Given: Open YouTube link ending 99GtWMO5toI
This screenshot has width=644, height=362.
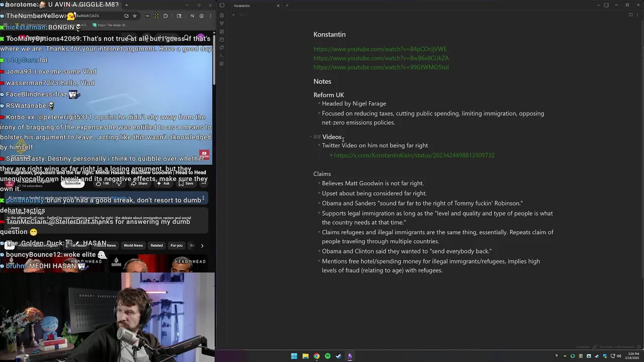Looking at the screenshot, I should pos(381,67).
